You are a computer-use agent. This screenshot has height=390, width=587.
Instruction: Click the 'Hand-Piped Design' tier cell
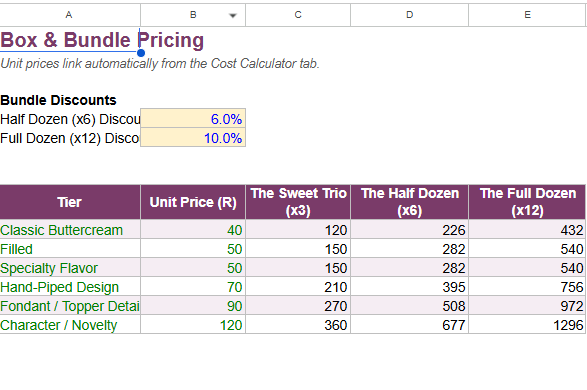tap(70, 287)
